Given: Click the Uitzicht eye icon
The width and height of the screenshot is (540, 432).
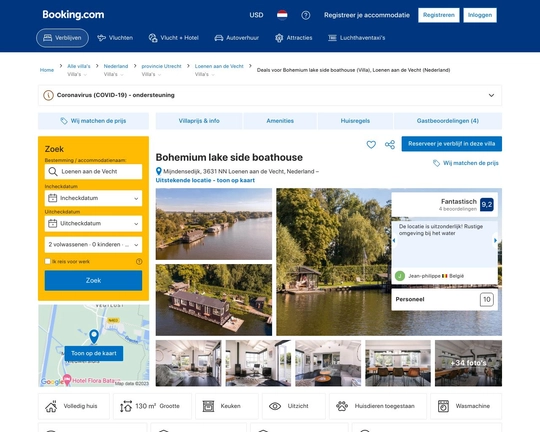Looking at the screenshot, I should click(x=275, y=407).
